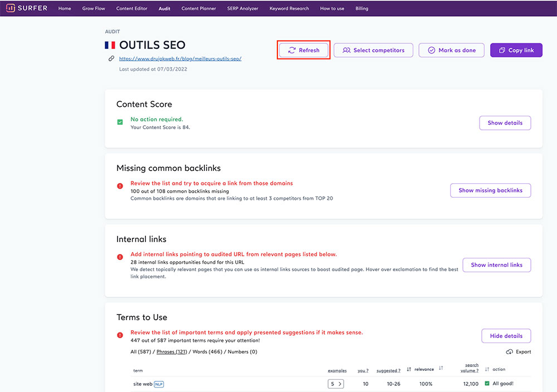This screenshot has height=392, width=557.
Task: Click red alert icon in Terms to Use
Action: [x=120, y=335]
